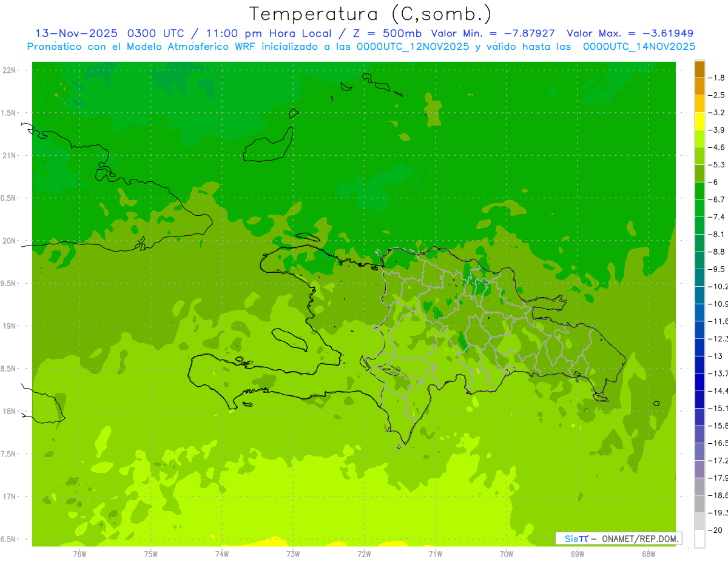This screenshot has width=728, height=562.
Task: Click the 17N latitude axis label
Action: 10,497
